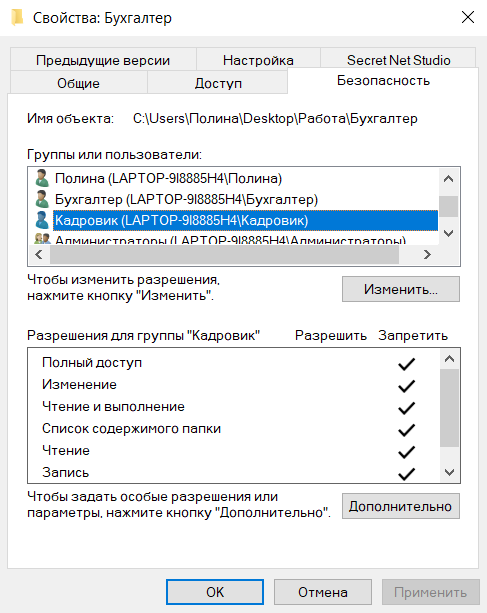Click users list scroll-right arrow
This screenshot has height=613, width=487.
(427, 255)
